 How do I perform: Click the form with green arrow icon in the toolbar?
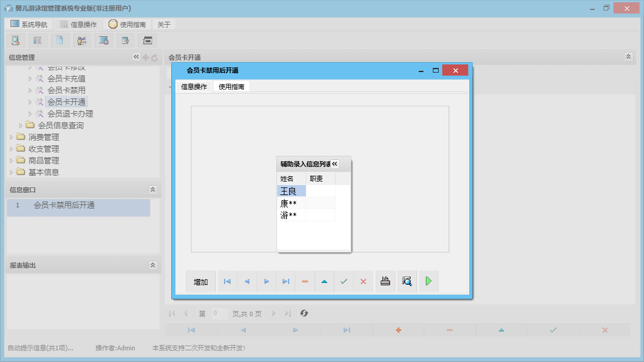tap(126, 40)
